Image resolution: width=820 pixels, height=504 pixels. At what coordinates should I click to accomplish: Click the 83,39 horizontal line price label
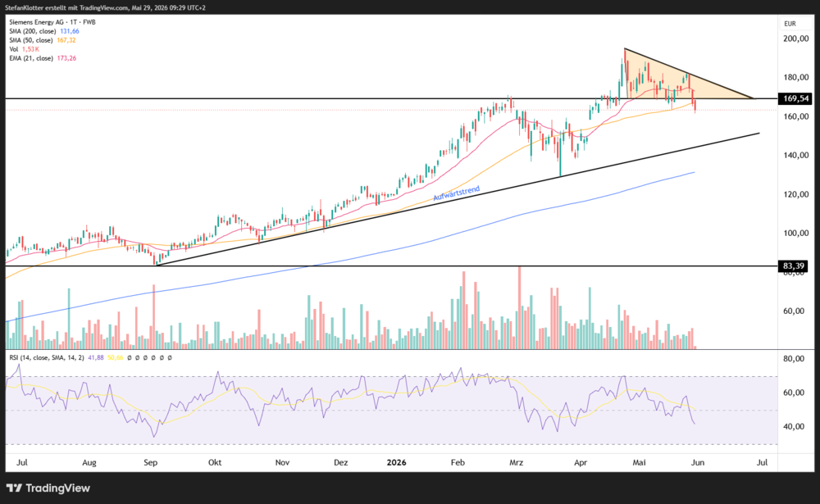pyautogui.click(x=794, y=266)
